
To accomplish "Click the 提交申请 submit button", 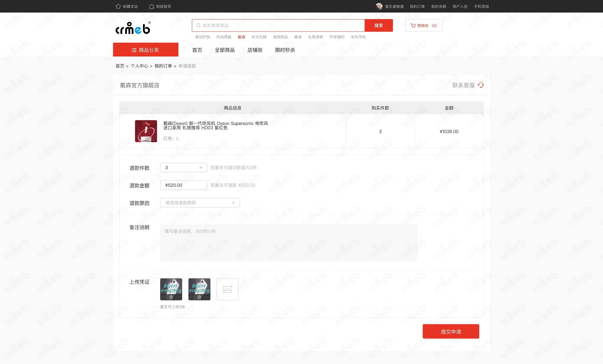I will pyautogui.click(x=451, y=332).
